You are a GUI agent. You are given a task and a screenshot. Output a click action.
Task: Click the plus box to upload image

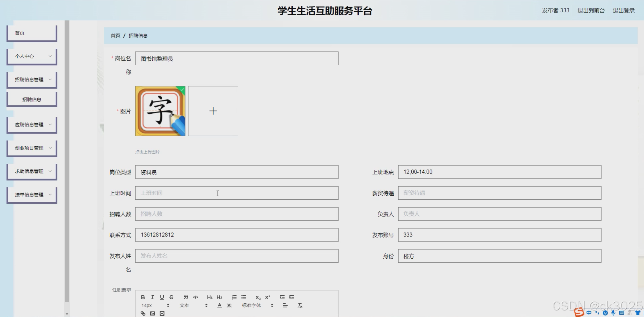pos(213,111)
